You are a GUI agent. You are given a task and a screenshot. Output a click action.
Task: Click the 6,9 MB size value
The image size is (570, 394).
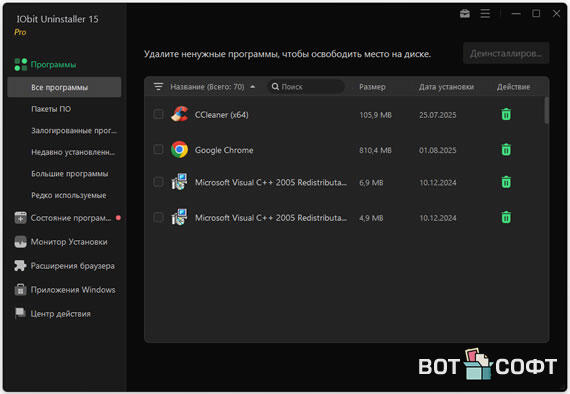371,182
